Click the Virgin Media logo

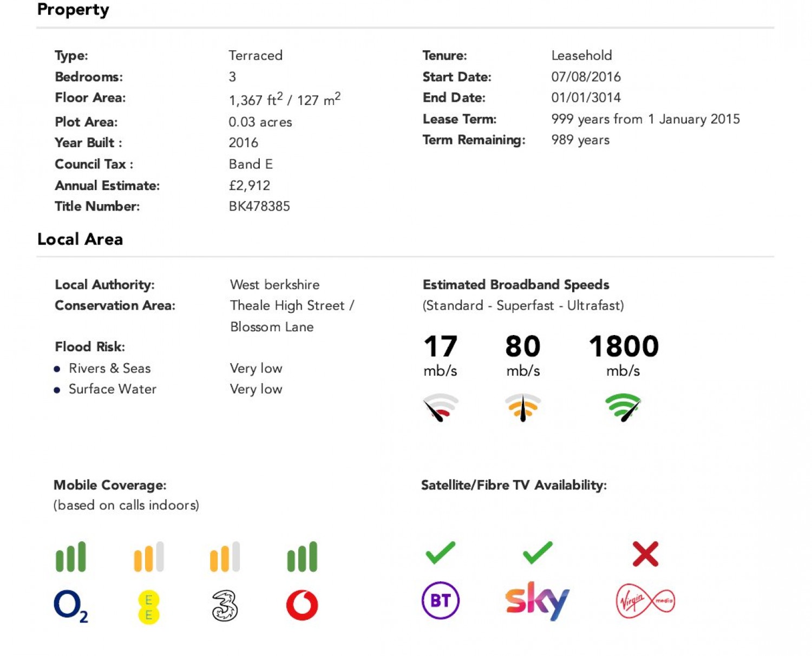[645, 601]
